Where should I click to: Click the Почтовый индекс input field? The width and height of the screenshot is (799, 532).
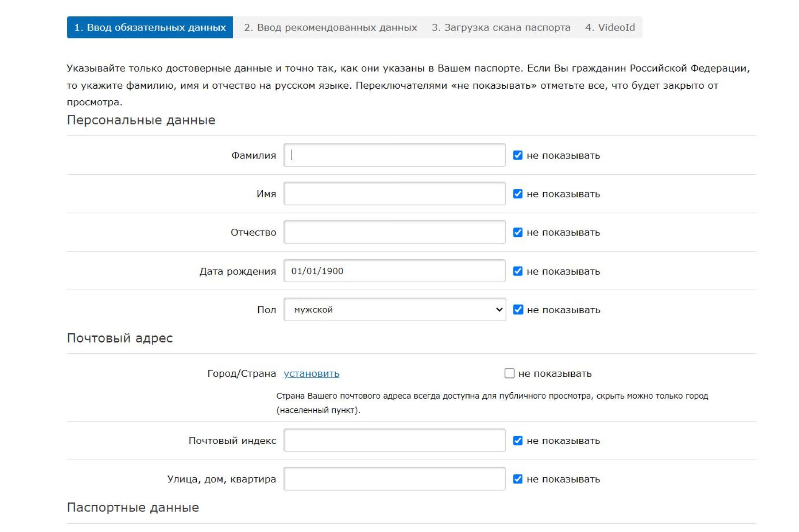pos(394,440)
